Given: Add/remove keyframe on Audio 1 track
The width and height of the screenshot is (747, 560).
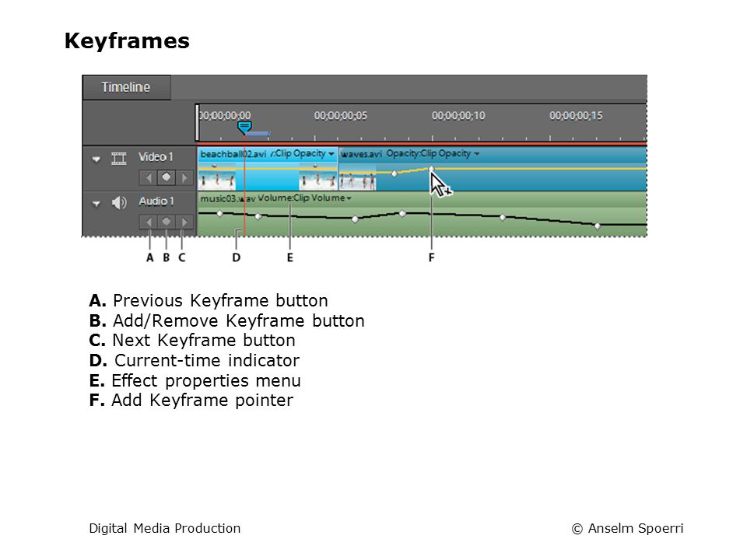Looking at the screenshot, I should tap(167, 222).
